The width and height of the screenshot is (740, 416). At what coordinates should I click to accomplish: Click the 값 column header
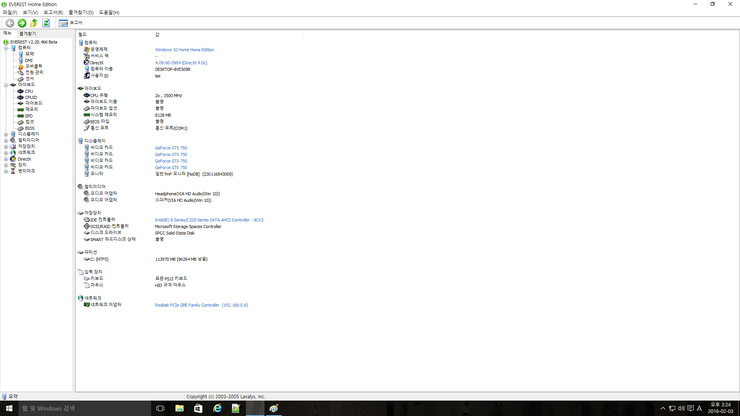coord(227,34)
